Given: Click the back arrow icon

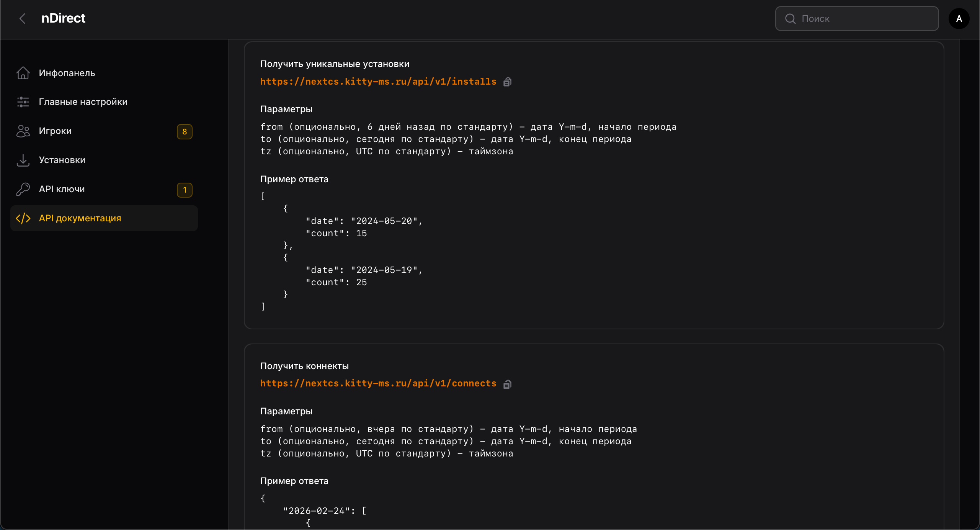Looking at the screenshot, I should pyautogui.click(x=23, y=18).
